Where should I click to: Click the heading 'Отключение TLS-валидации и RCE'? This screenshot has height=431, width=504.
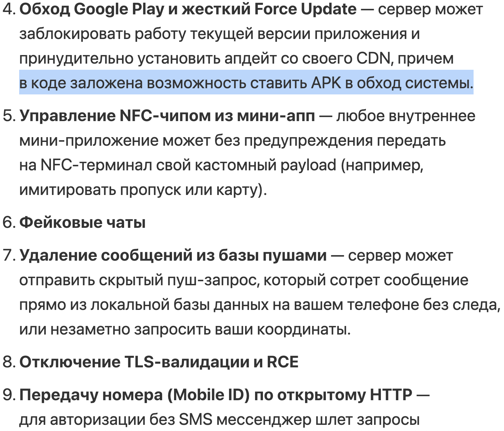point(159,362)
